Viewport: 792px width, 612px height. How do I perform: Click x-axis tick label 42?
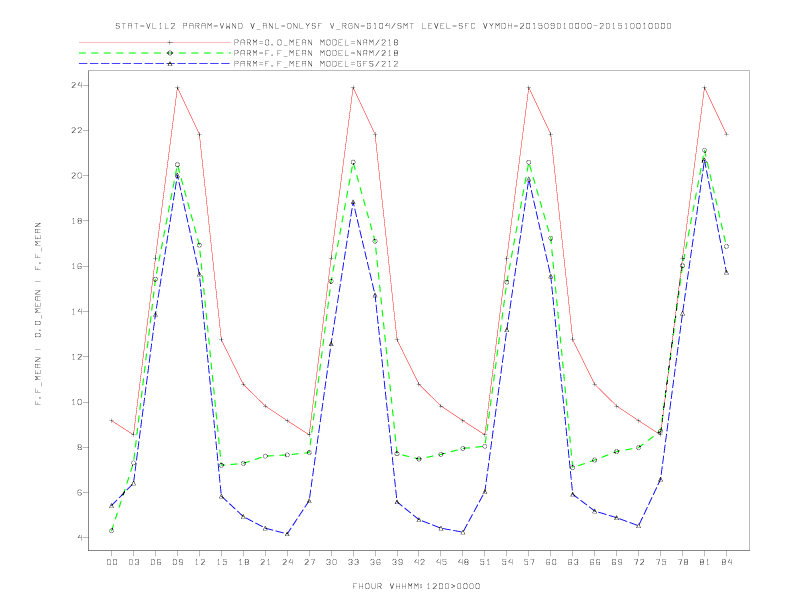click(x=419, y=562)
